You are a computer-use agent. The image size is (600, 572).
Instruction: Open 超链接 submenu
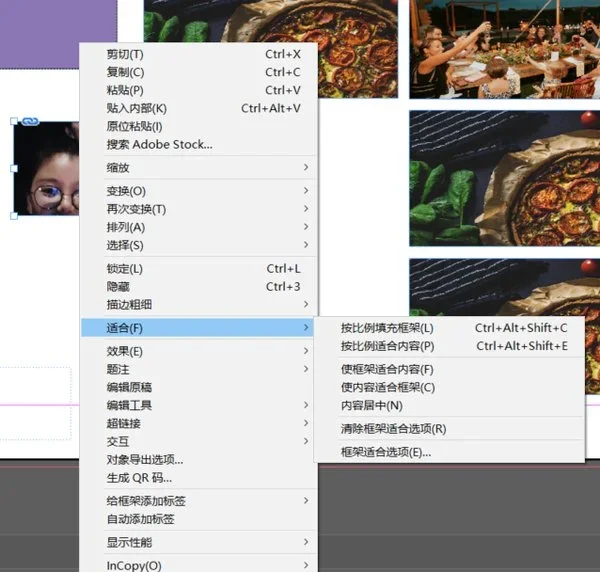[198, 423]
